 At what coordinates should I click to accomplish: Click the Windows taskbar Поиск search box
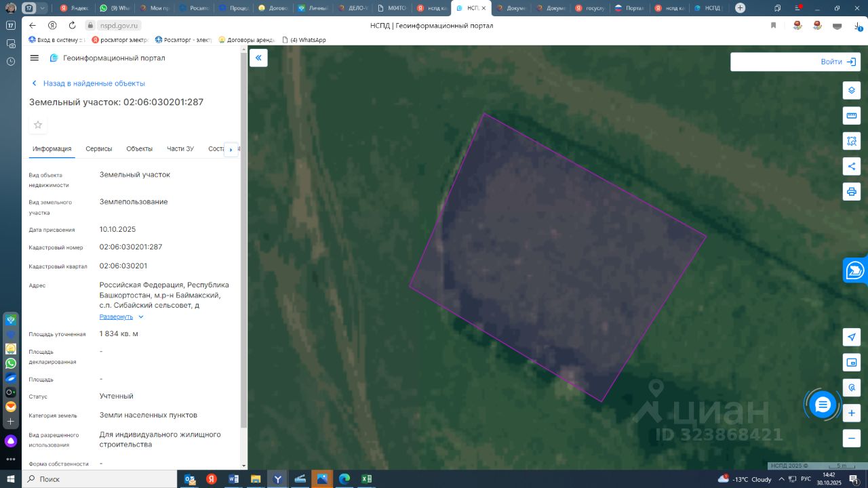point(98,479)
